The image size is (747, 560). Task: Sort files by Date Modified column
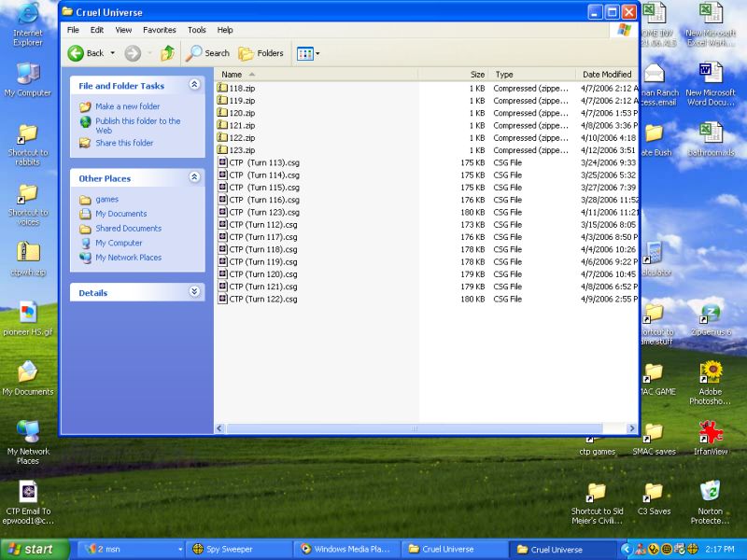606,74
